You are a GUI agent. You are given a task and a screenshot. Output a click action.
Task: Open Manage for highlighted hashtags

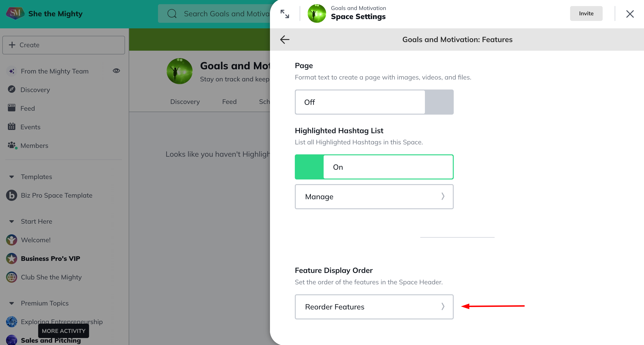[x=374, y=197]
